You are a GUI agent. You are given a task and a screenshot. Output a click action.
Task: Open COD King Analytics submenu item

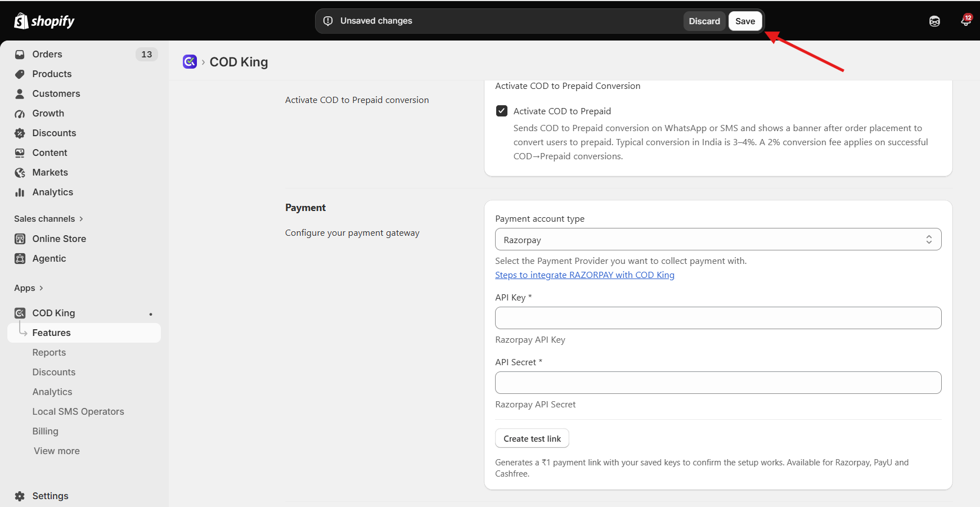52,392
